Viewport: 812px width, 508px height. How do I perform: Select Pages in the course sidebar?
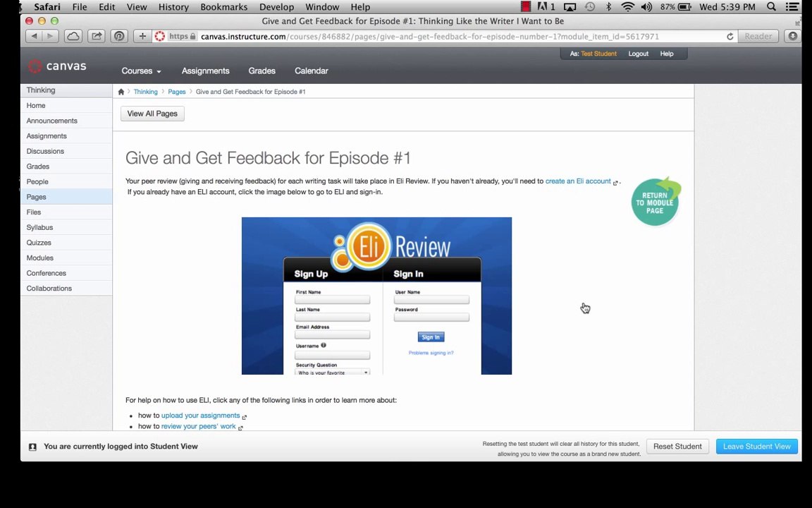click(66, 197)
